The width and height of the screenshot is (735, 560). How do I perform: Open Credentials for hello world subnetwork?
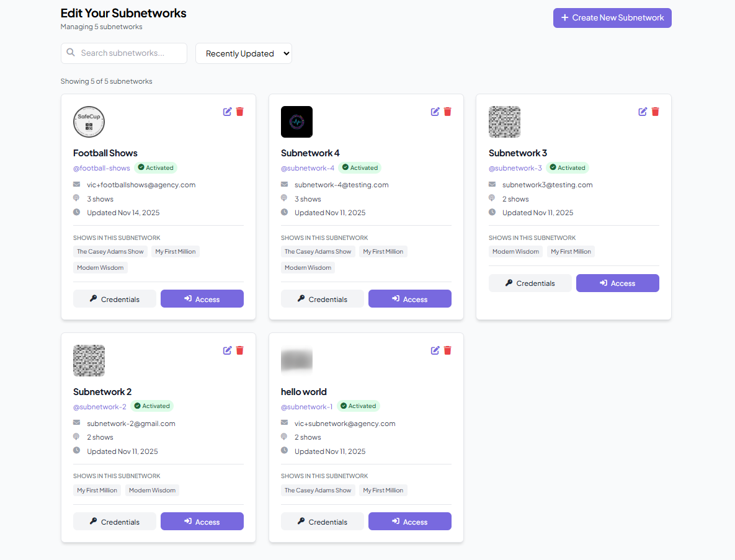(322, 522)
